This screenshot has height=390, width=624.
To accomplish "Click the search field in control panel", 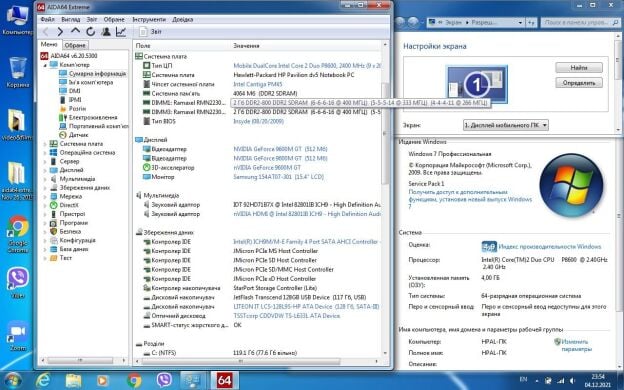I will tap(579, 23).
